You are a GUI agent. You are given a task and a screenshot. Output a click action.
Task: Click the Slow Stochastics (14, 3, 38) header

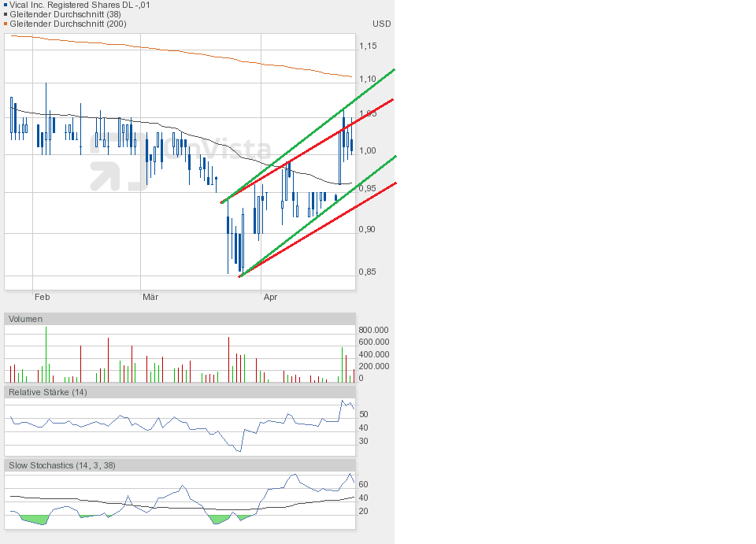click(x=180, y=465)
